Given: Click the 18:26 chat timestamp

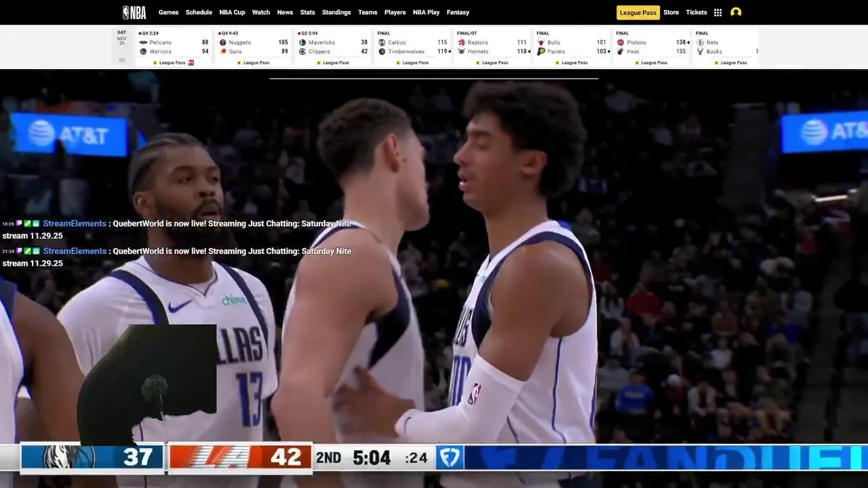Looking at the screenshot, I should pyautogui.click(x=8, y=224).
